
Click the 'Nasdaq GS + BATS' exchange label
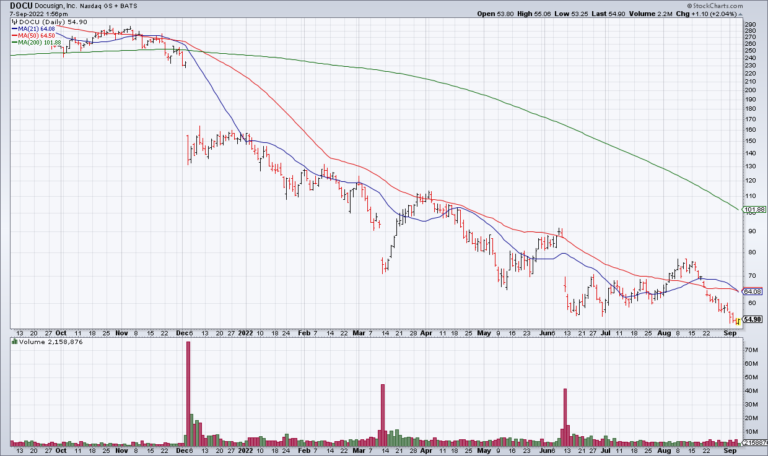[109, 6]
